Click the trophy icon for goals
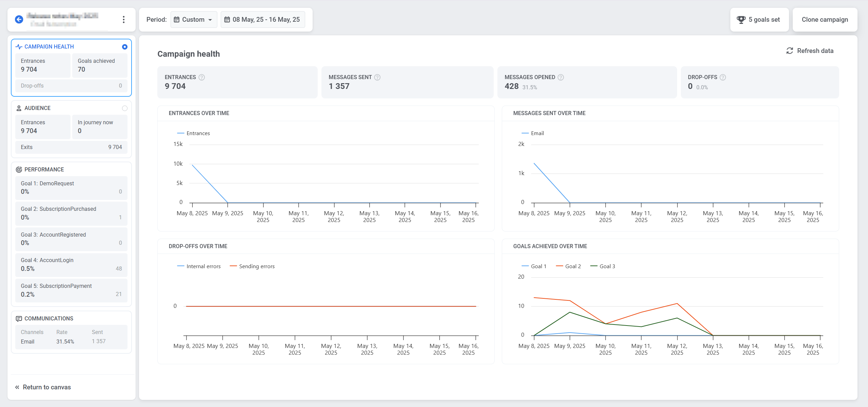 point(741,20)
